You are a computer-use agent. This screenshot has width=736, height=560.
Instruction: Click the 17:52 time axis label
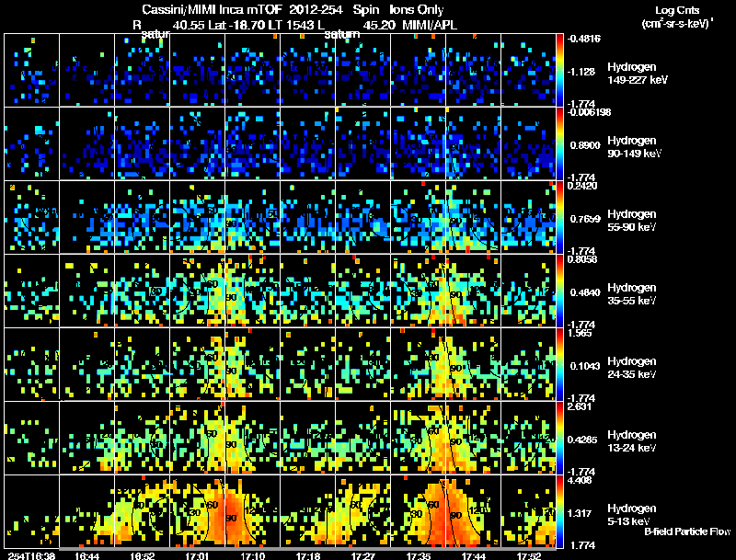click(528, 555)
